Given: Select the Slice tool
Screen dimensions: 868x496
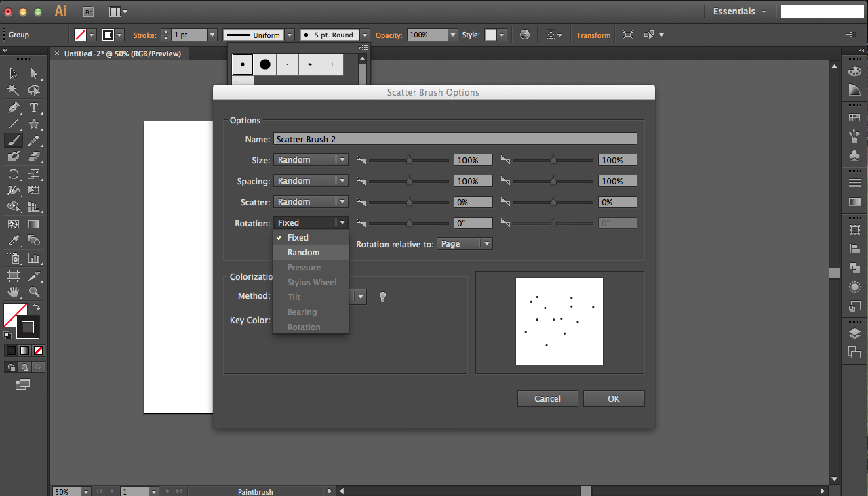Looking at the screenshot, I should click(x=34, y=276).
